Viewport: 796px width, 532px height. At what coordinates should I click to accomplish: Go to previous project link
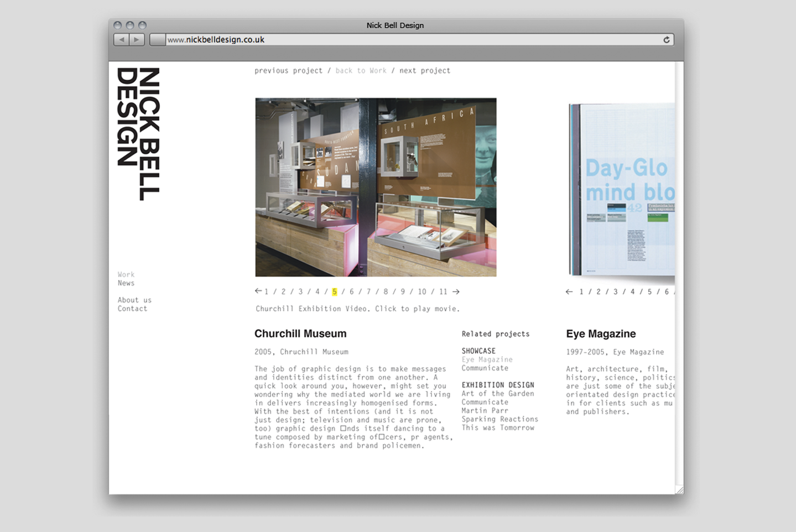coord(288,71)
